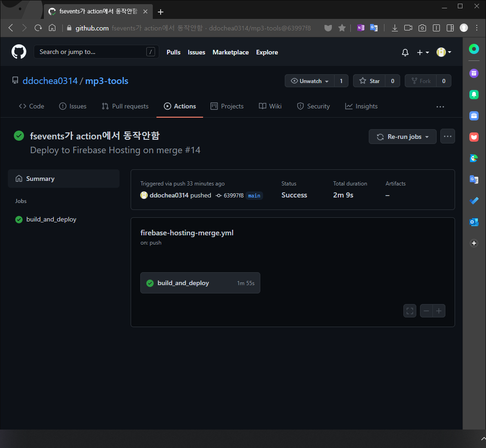Zoom out the workflow graph
486x448 pixels.
click(x=426, y=311)
